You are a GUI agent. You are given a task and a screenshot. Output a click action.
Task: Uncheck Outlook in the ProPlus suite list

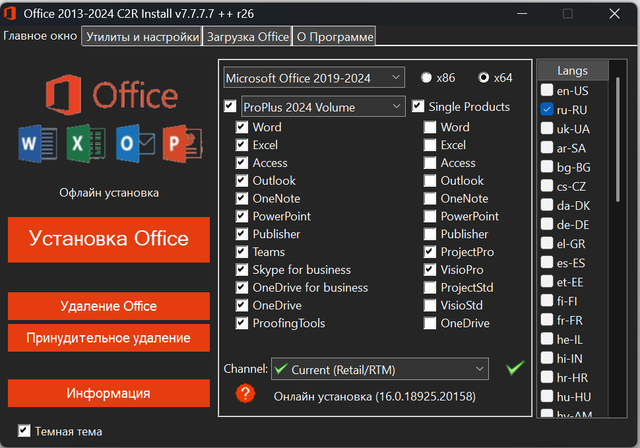(x=242, y=180)
